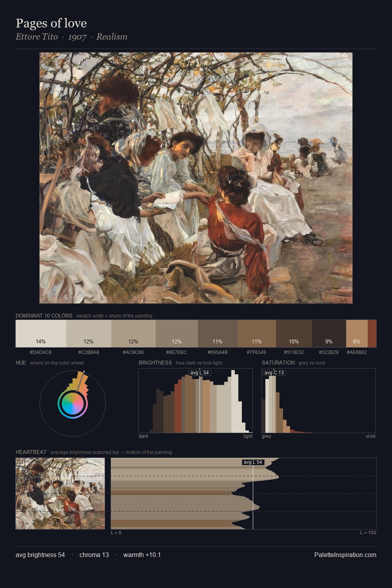The image size is (392, 588).
Task: Click the 'dark' axis label under brightness
Action: point(143,436)
